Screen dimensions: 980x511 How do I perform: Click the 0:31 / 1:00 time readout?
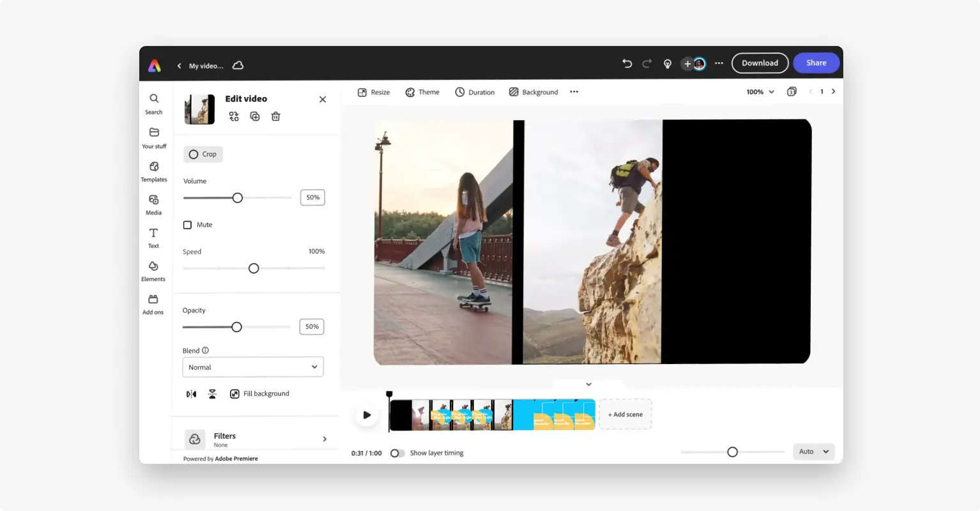point(367,454)
